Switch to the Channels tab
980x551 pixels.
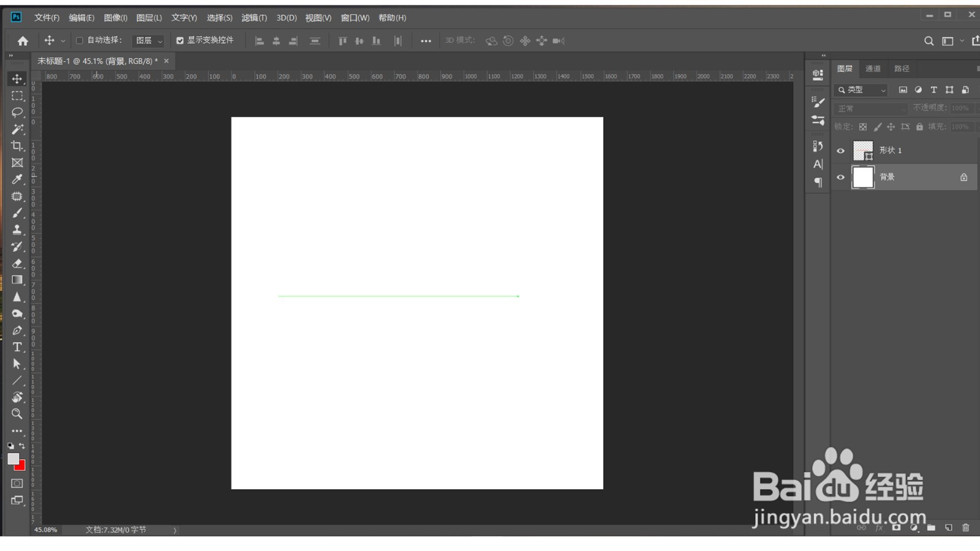(873, 69)
